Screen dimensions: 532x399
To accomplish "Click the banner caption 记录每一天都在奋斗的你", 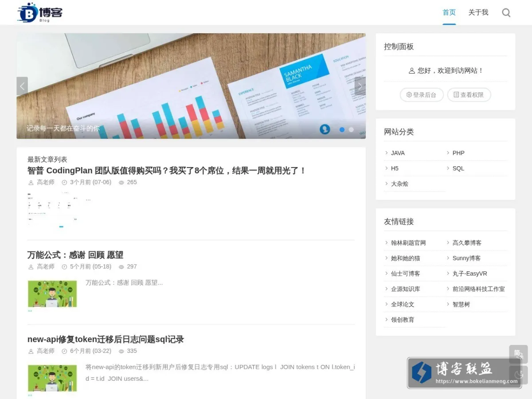I will tap(63, 129).
